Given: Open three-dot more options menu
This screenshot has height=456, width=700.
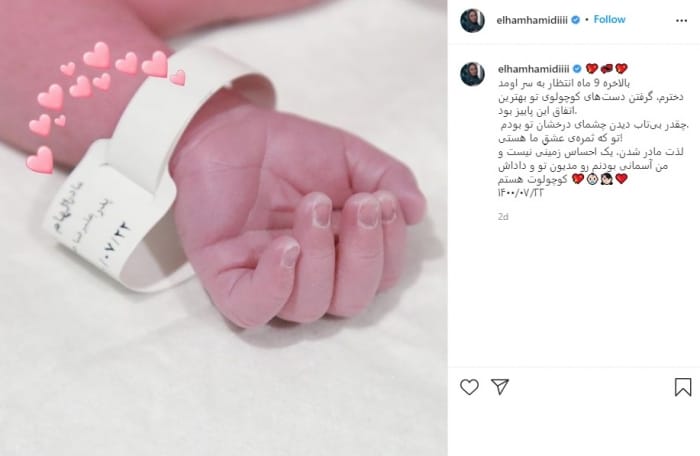Looking at the screenshot, I should [x=682, y=21].
